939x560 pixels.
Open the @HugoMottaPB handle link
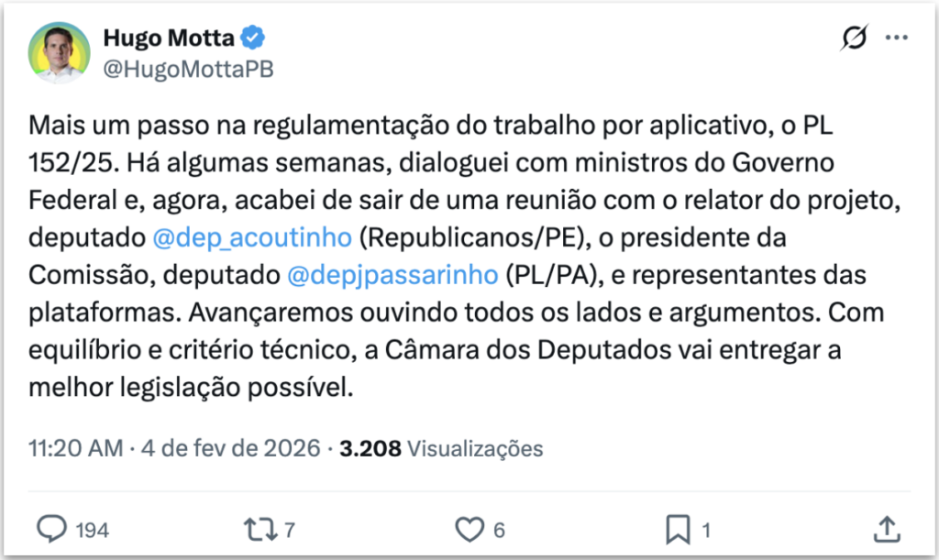pos(188,70)
